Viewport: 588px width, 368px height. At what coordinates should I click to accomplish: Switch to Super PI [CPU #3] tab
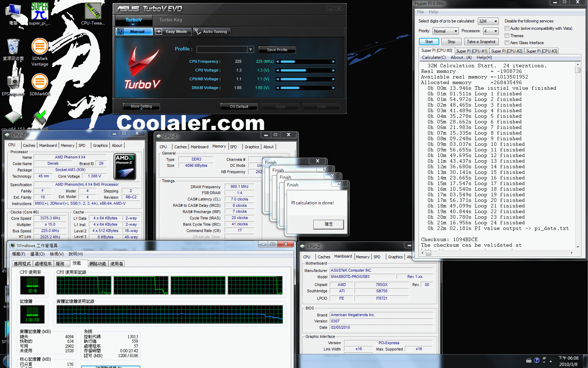(541, 51)
